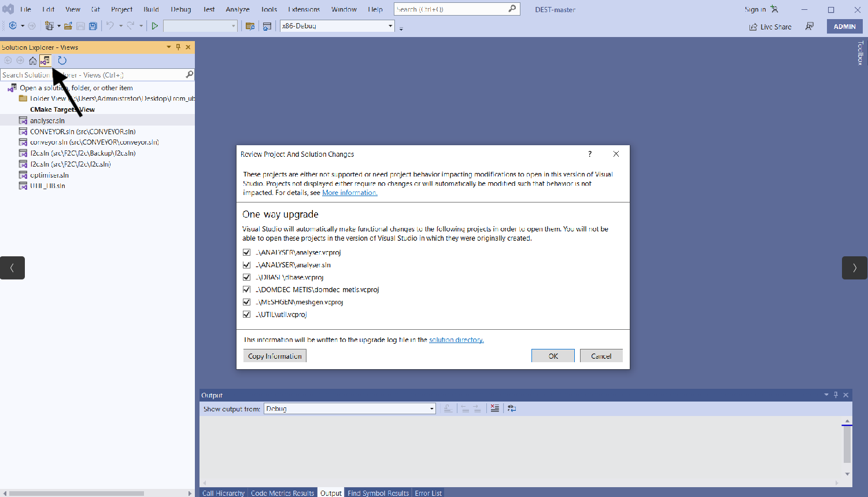Pin the Output panel
Viewport: 868px width, 497px height.
[836, 395]
